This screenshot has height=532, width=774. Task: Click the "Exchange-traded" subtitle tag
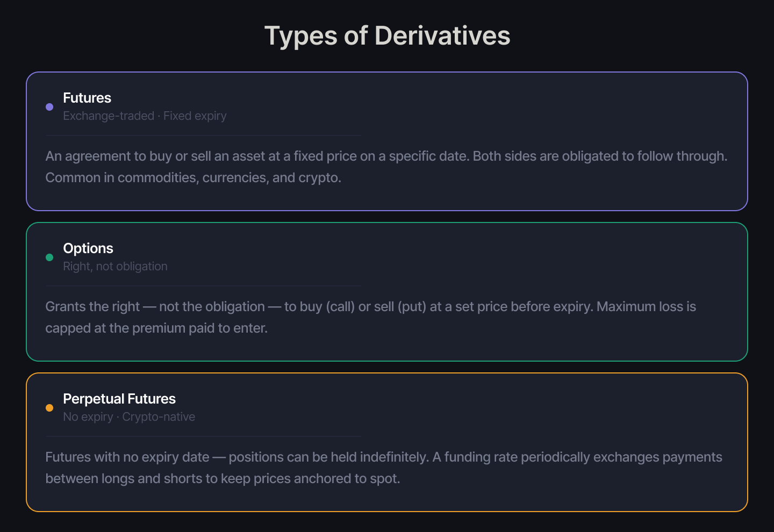tap(109, 116)
